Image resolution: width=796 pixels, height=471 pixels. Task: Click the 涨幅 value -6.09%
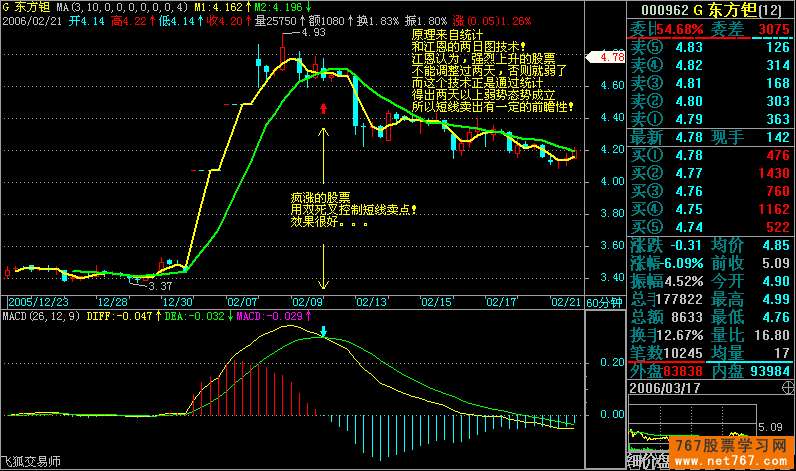(x=683, y=263)
